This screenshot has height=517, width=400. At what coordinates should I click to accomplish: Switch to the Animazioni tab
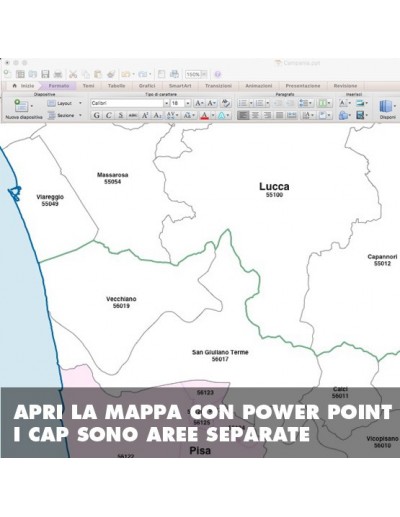tap(259, 86)
